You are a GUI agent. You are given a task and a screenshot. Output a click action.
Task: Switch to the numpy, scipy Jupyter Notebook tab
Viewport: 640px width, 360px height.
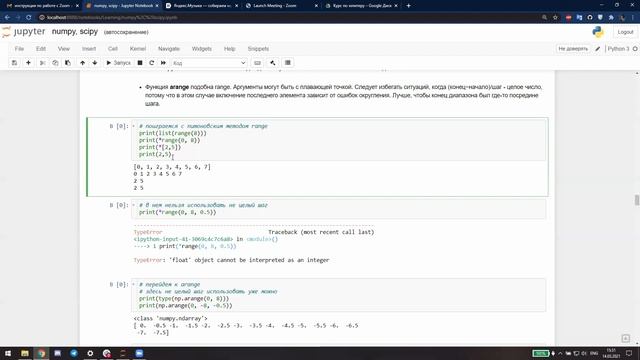coord(121,6)
